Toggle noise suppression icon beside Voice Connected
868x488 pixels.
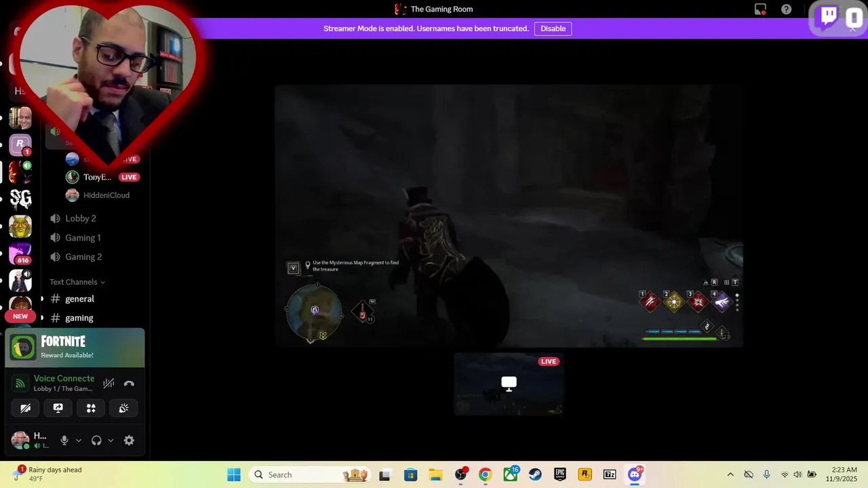click(x=108, y=384)
